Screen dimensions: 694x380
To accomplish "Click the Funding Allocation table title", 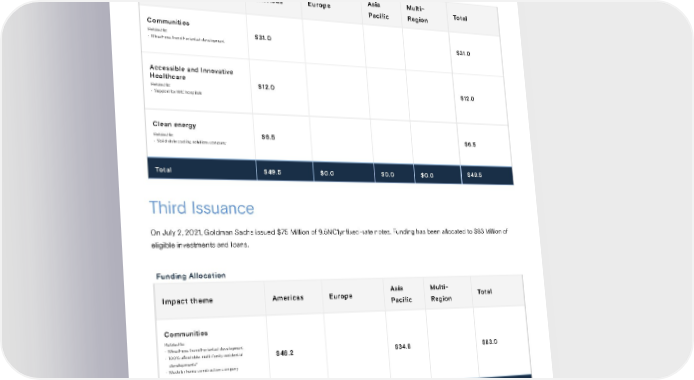I will [x=191, y=276].
